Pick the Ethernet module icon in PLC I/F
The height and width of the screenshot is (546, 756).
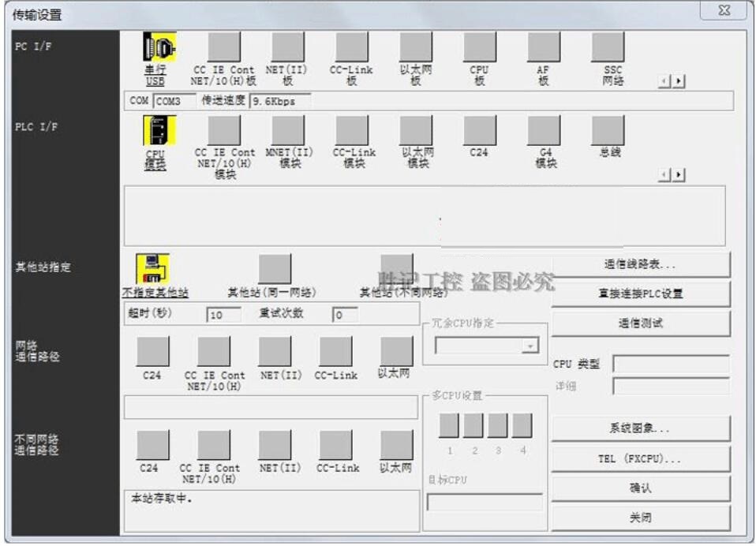[416, 130]
